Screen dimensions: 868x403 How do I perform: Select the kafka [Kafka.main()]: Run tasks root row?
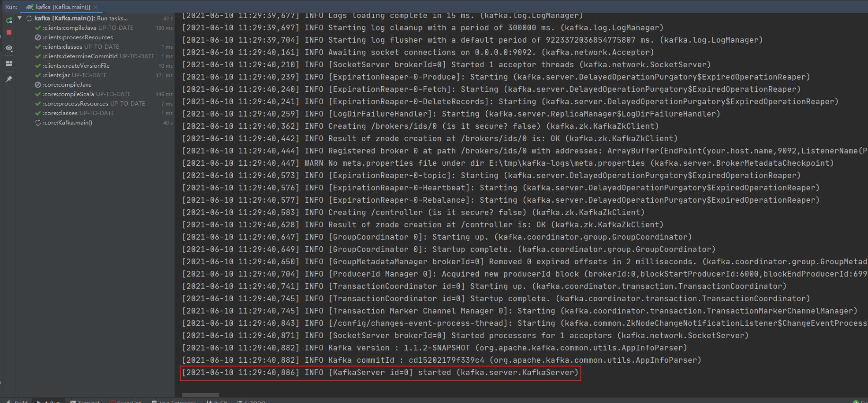click(x=96, y=18)
